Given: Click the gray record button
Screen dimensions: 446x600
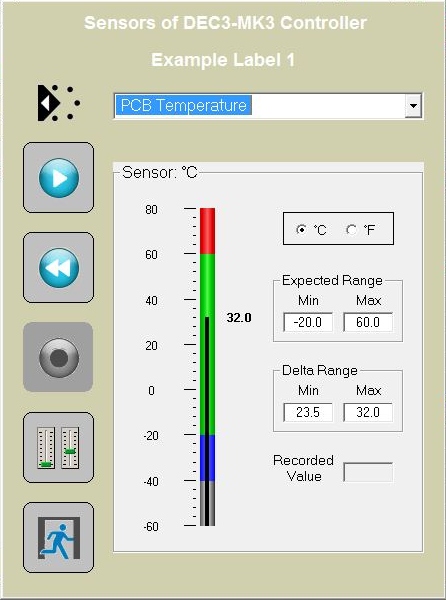Looking at the screenshot, I should [x=59, y=357].
